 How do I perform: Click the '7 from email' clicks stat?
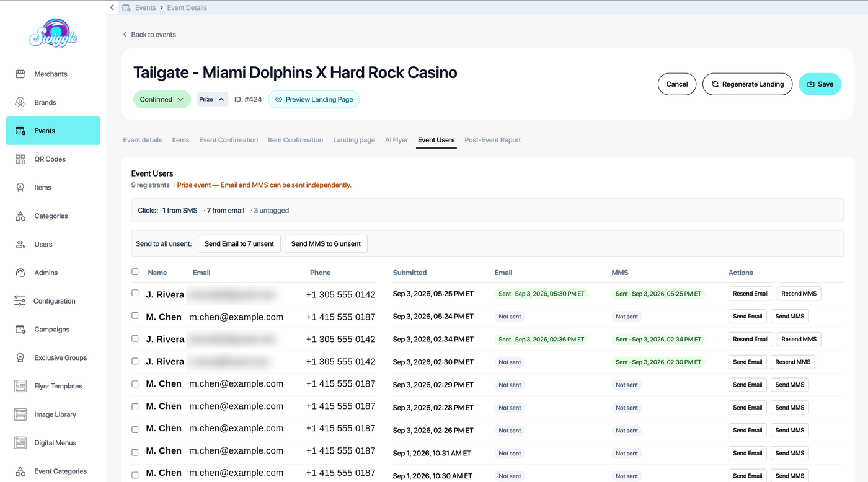[224, 211]
